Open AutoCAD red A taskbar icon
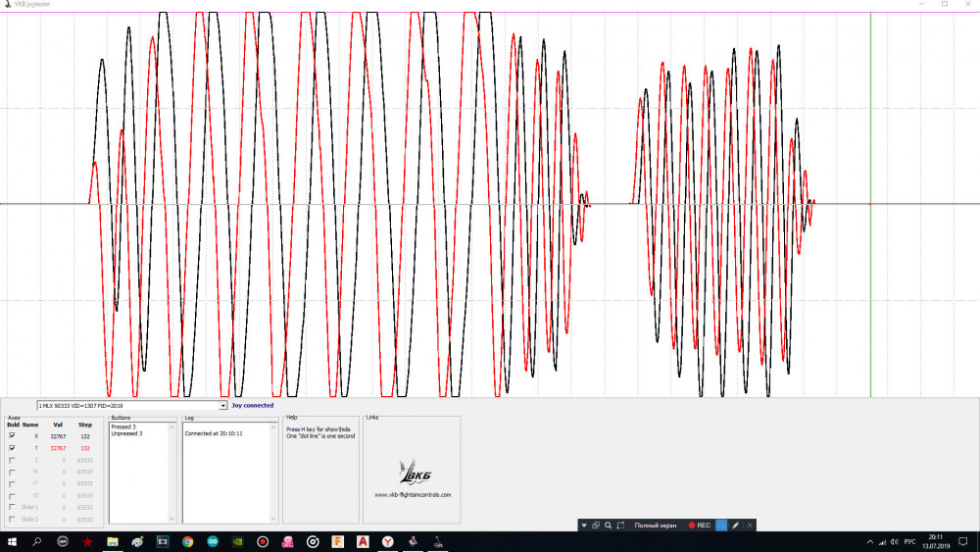 (363, 541)
